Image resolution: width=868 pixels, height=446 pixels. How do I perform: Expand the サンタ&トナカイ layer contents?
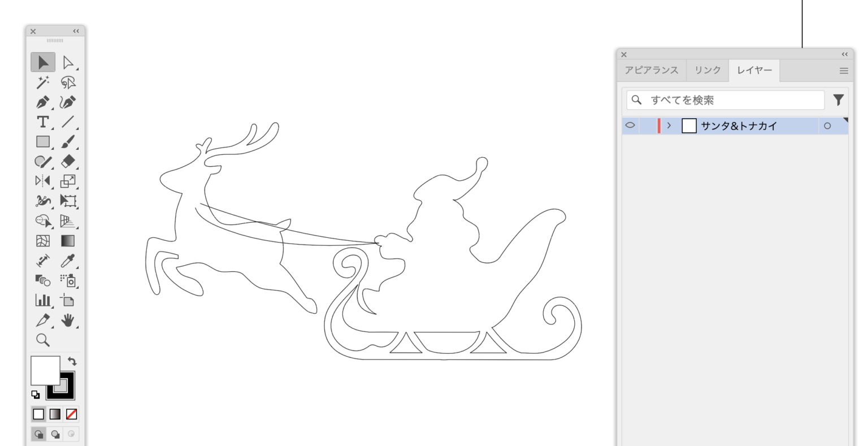point(669,125)
